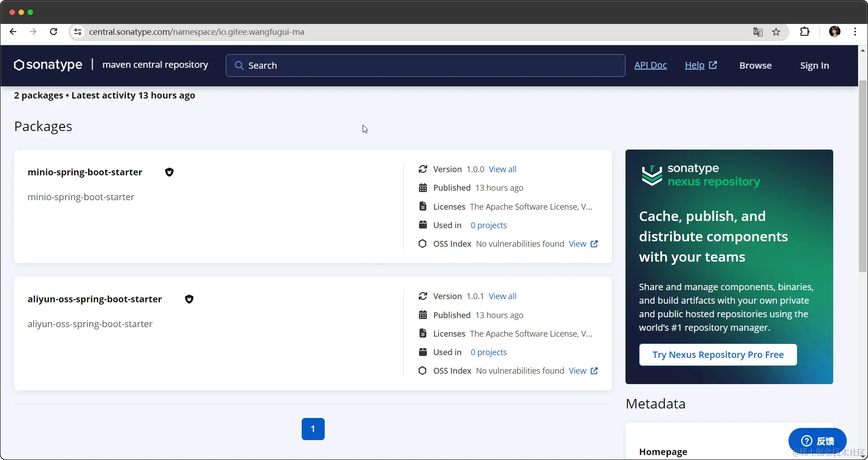Screen dimensions: 868x460
Task: Click the OSS Index hexagon icon for minio package
Action: (423, 244)
